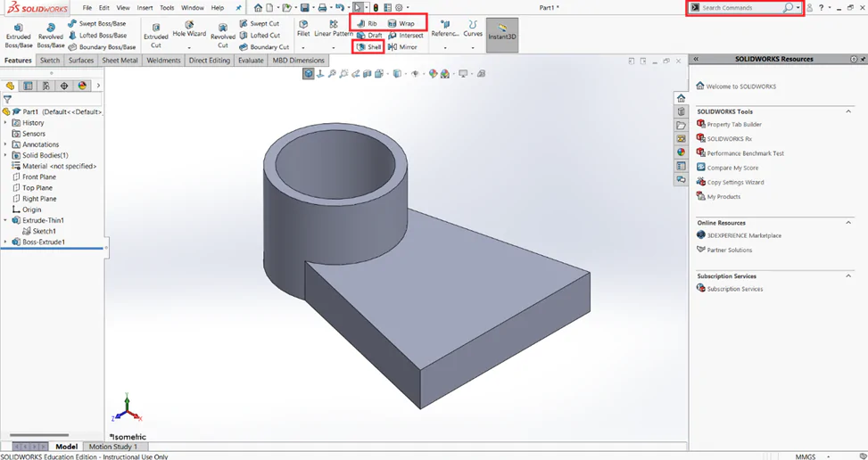
Task: Collapse the Online Resources section
Action: (x=848, y=223)
